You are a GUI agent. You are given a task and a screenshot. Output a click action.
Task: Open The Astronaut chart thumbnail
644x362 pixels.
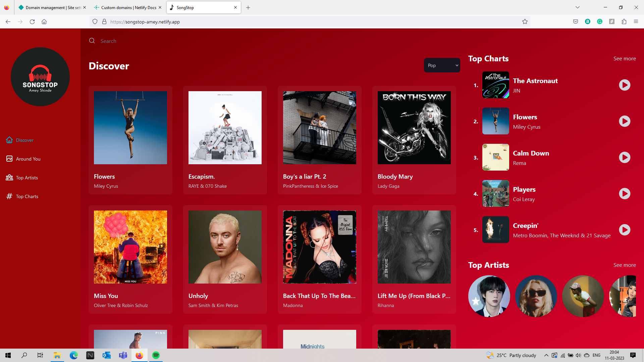496,85
